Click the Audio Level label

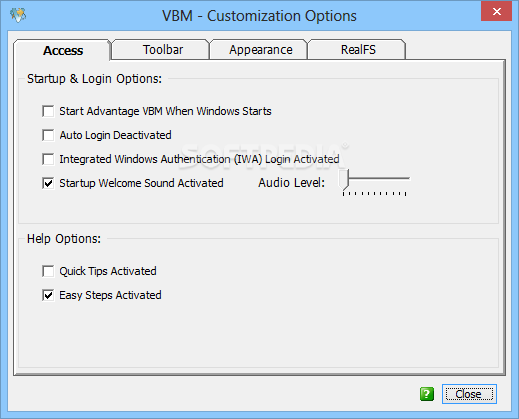coord(291,183)
